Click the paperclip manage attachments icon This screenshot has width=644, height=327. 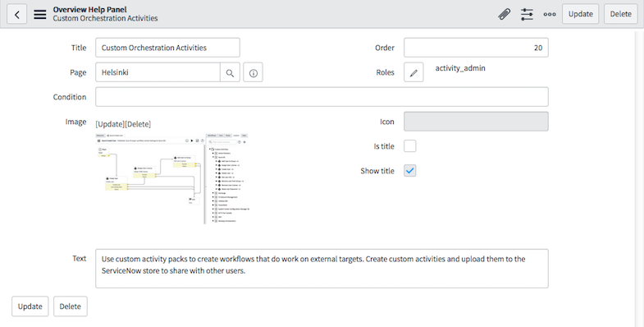pyautogui.click(x=504, y=14)
